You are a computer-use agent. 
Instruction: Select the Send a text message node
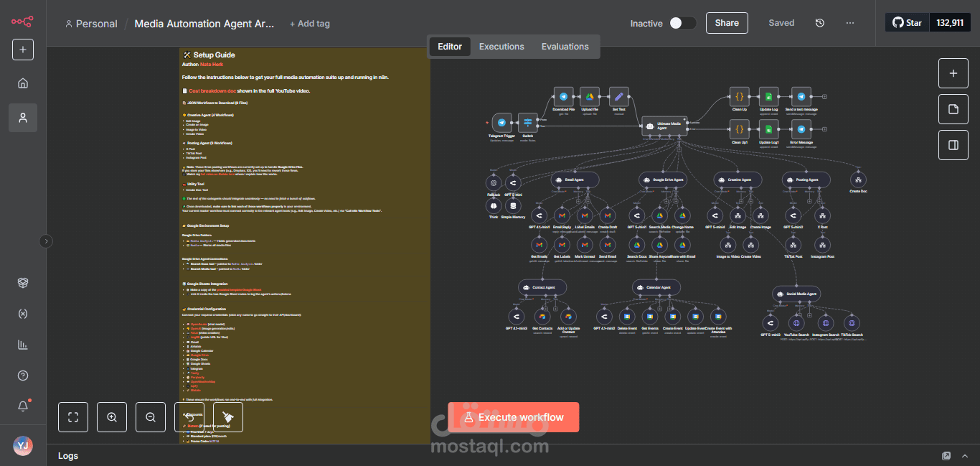click(x=801, y=97)
